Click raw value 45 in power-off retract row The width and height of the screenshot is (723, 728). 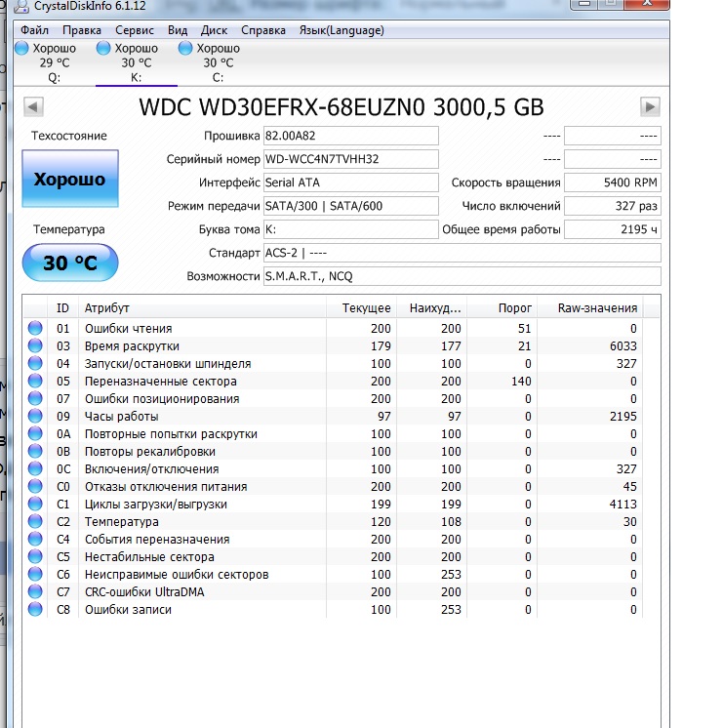pos(629,487)
